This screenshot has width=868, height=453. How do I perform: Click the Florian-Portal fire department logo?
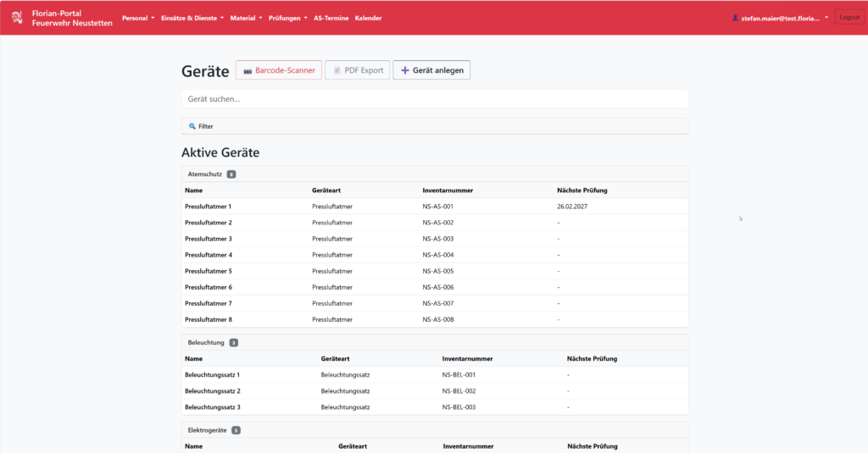tap(17, 18)
